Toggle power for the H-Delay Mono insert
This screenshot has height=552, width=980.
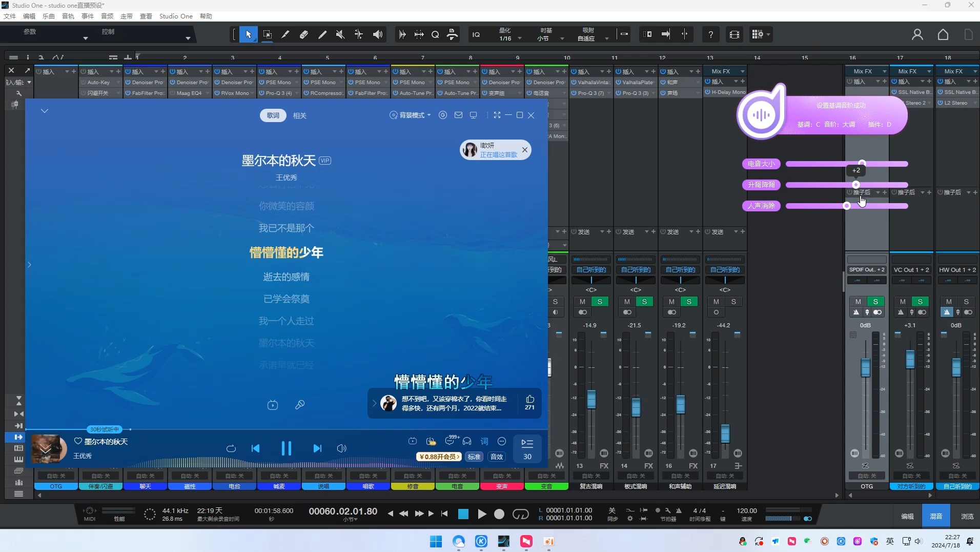[708, 92]
